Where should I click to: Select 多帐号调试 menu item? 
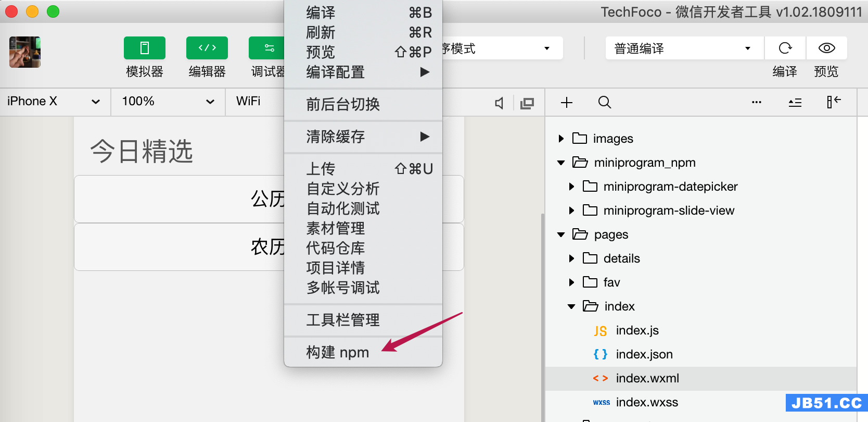point(363,288)
